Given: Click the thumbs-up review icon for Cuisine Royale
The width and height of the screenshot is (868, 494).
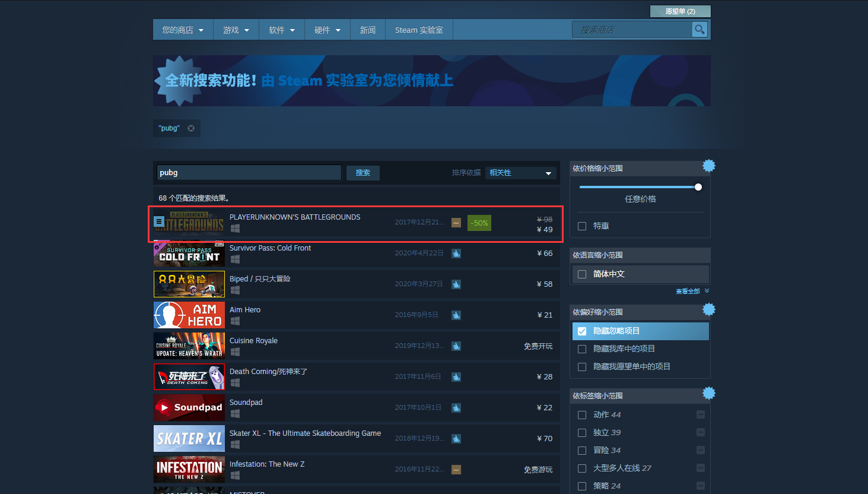Looking at the screenshot, I should click(x=456, y=346).
